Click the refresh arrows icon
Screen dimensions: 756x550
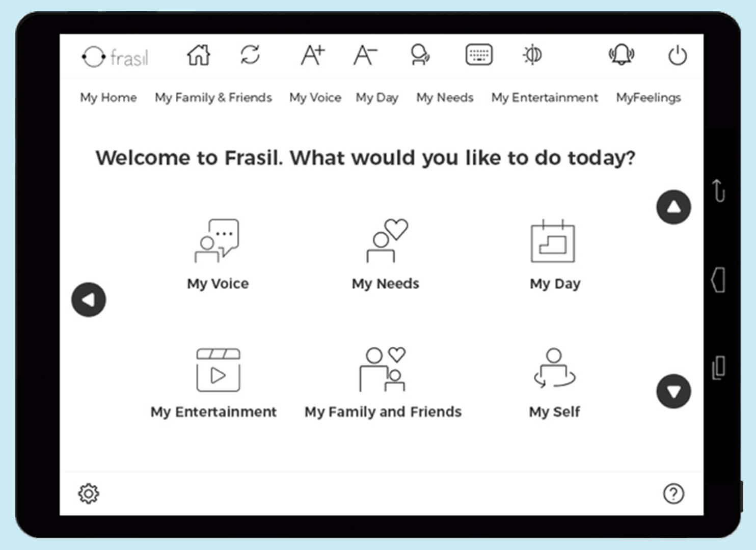coord(250,55)
